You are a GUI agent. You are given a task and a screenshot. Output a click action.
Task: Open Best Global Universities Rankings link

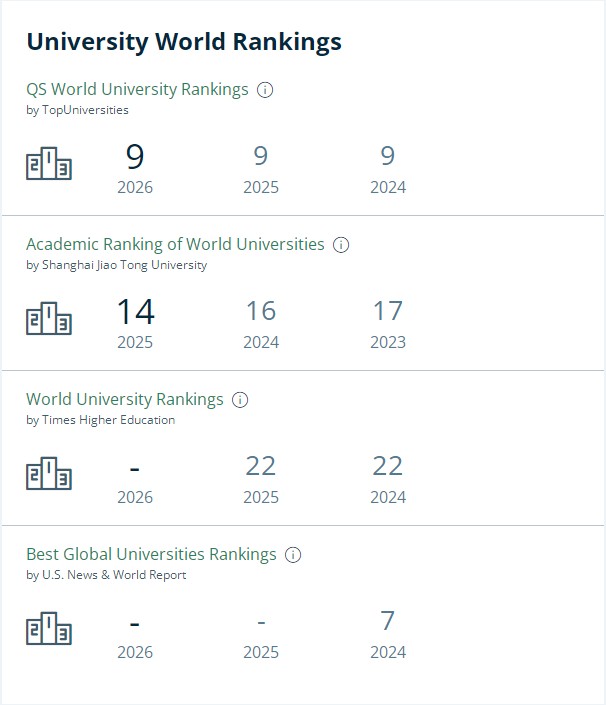[x=151, y=554]
